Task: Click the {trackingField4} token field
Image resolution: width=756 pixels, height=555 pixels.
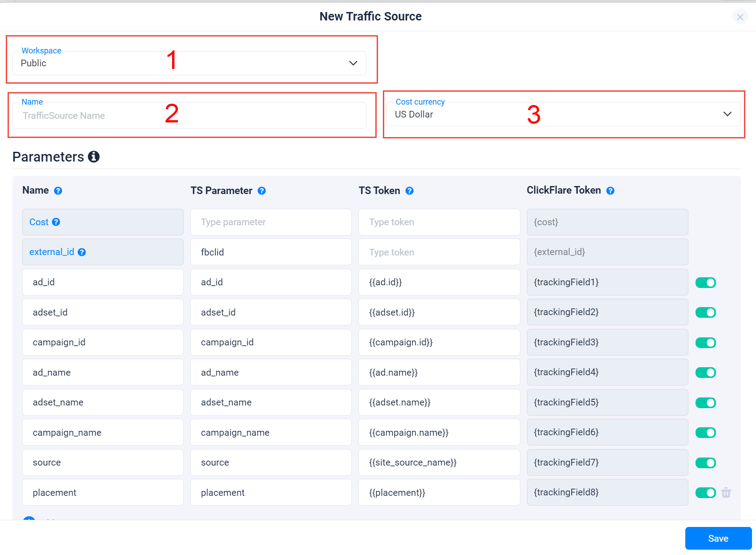Action: tap(607, 372)
